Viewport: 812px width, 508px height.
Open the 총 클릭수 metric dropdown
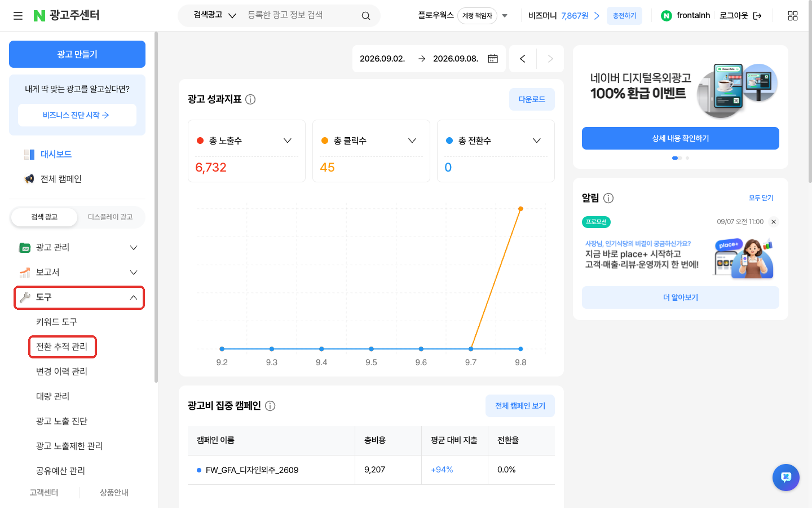pyautogui.click(x=412, y=141)
